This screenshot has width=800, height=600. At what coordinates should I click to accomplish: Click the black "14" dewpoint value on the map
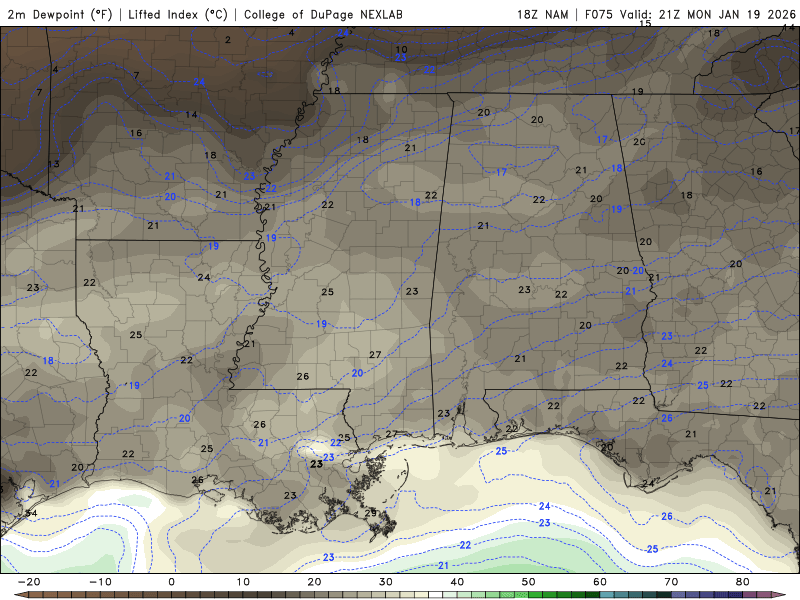click(191, 114)
